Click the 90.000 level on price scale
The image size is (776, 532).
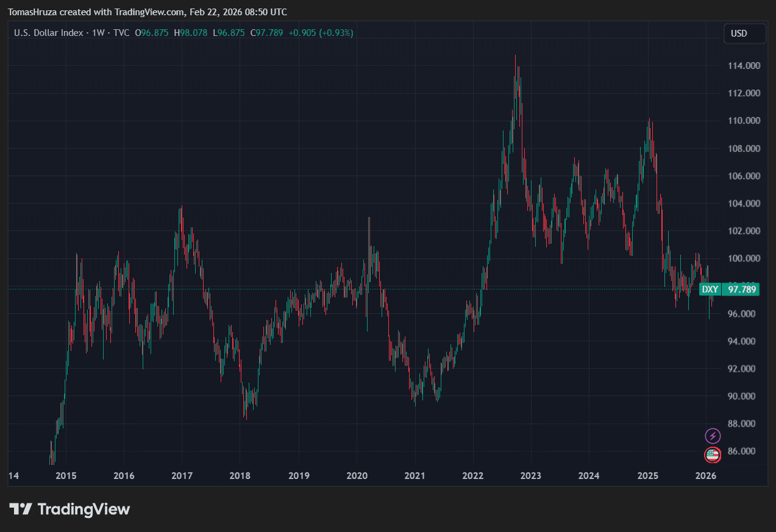pyautogui.click(x=742, y=396)
